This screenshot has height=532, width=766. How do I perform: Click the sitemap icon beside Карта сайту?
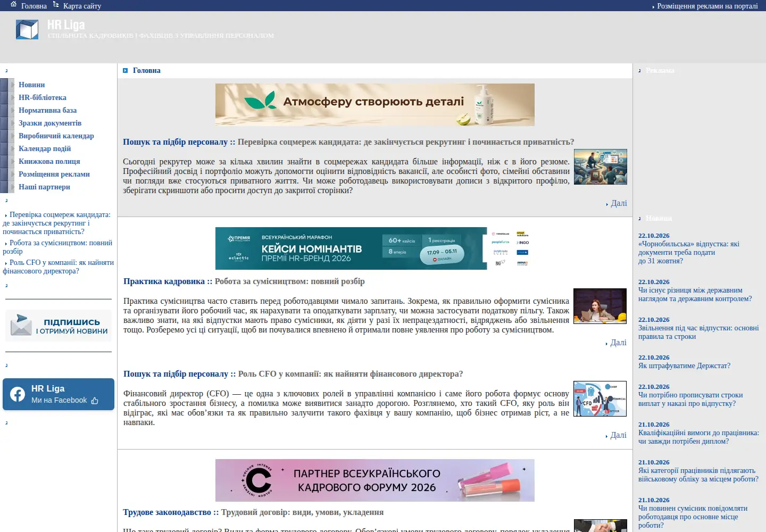coord(56,4)
